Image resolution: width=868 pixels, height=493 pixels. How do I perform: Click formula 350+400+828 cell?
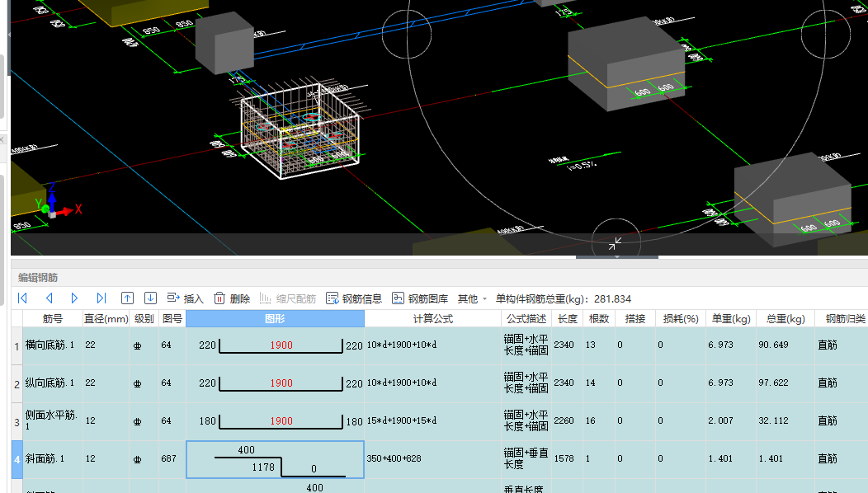pos(433,459)
